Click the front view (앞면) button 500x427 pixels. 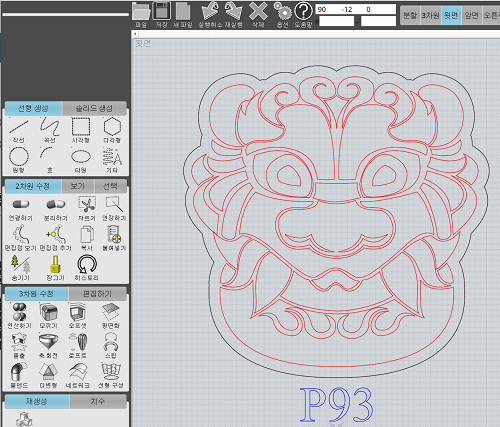471,15
